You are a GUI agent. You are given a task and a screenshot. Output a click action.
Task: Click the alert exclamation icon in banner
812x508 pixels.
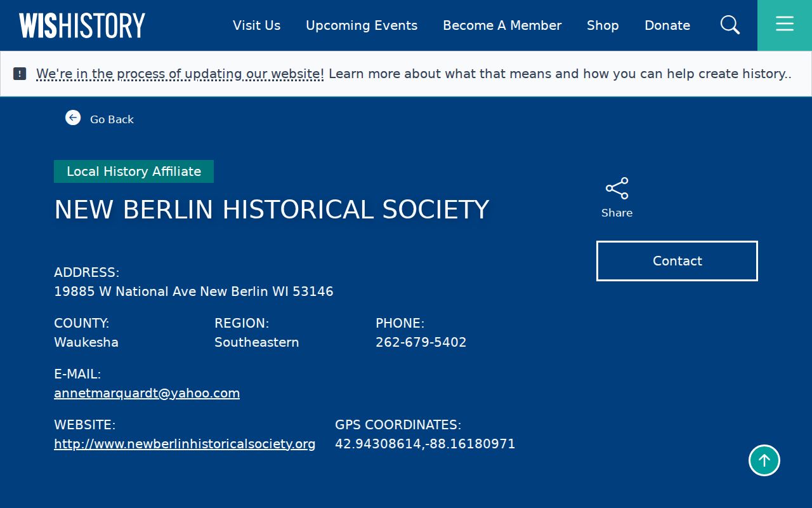pyautogui.click(x=20, y=74)
